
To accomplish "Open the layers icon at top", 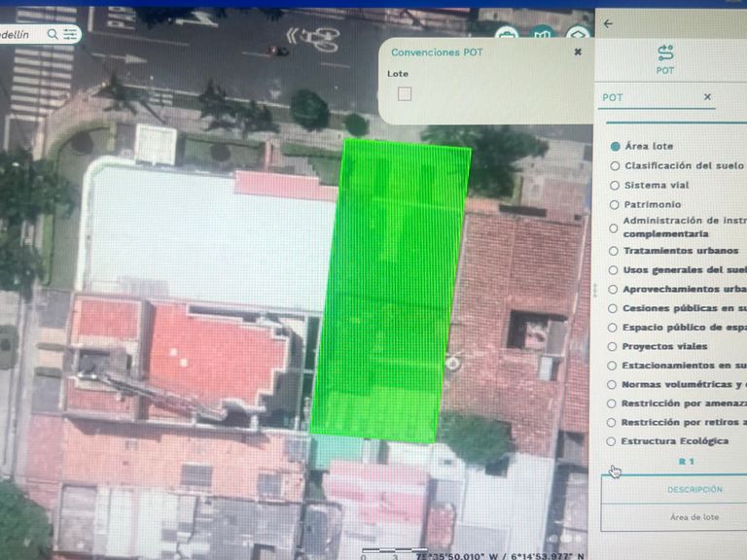I will coord(579,35).
